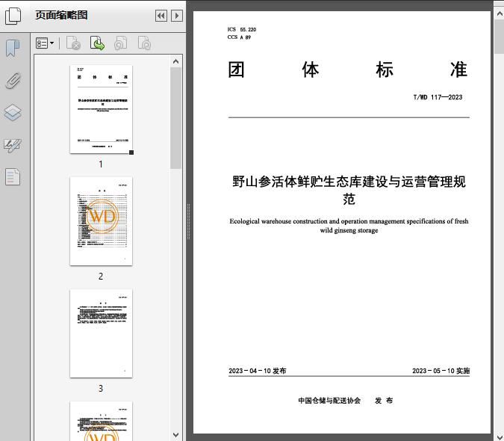The height and width of the screenshot is (441, 504).
Task: Click the '页面缩略图' panel title
Action: click(61, 15)
